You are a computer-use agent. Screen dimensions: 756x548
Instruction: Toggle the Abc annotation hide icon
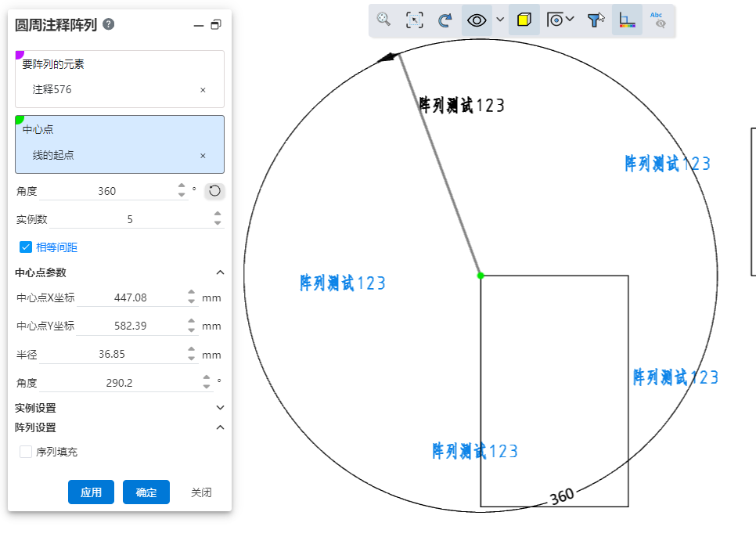(x=658, y=20)
